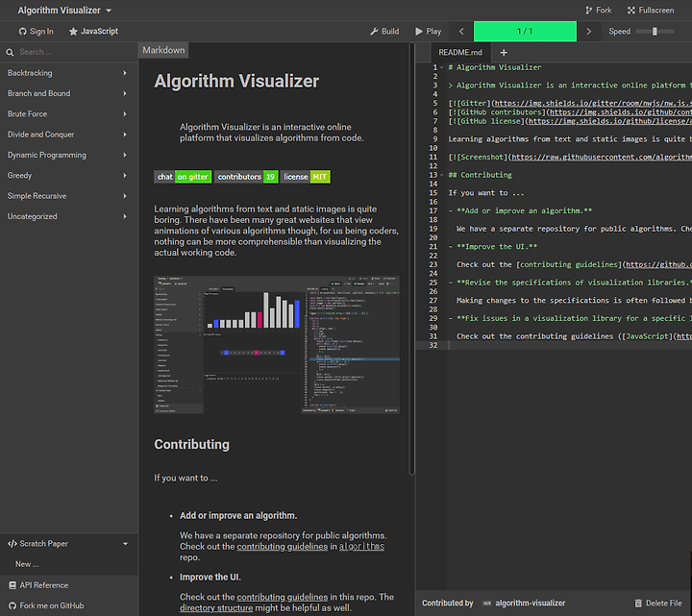Viewport: 692px width, 616px height.
Task: Click the Fork button
Action: pos(599,11)
